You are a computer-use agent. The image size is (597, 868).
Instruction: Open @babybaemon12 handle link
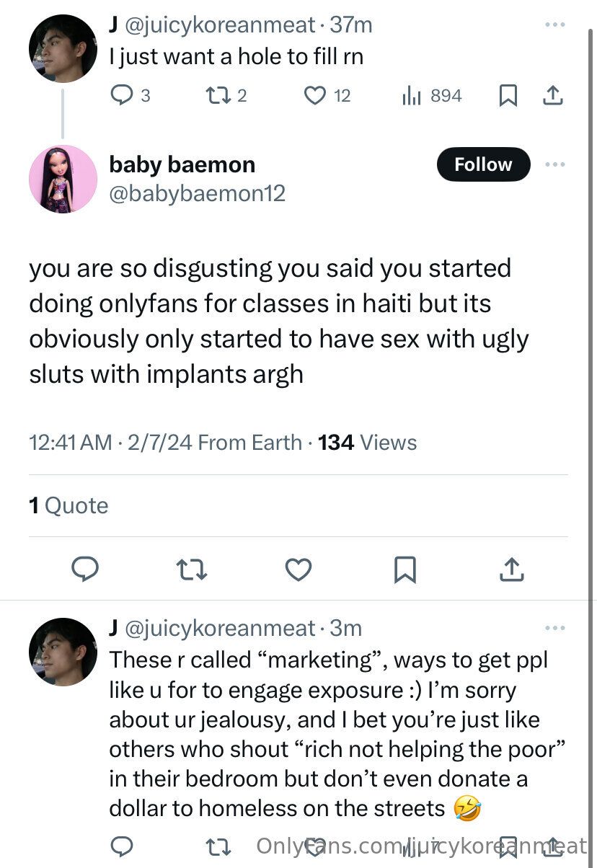[x=197, y=193]
